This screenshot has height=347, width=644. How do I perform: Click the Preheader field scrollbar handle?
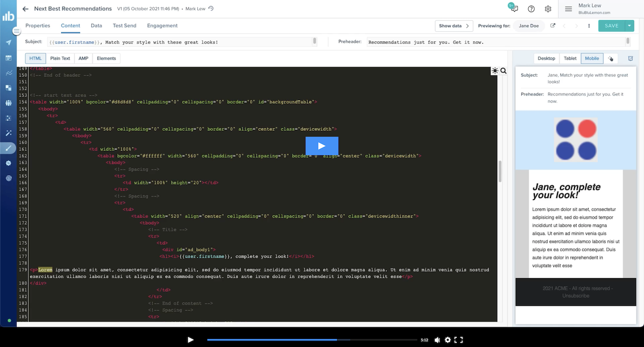pos(627,41)
